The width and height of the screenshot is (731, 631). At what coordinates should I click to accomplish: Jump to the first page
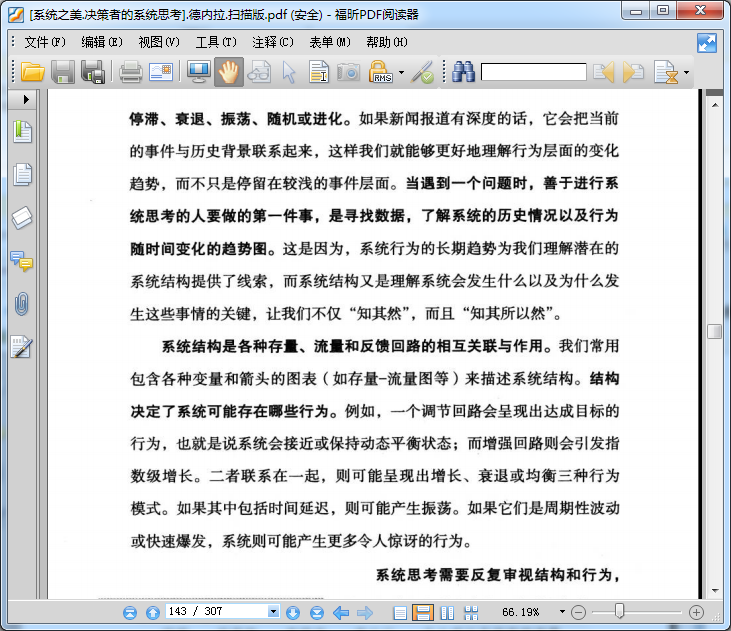(x=130, y=612)
